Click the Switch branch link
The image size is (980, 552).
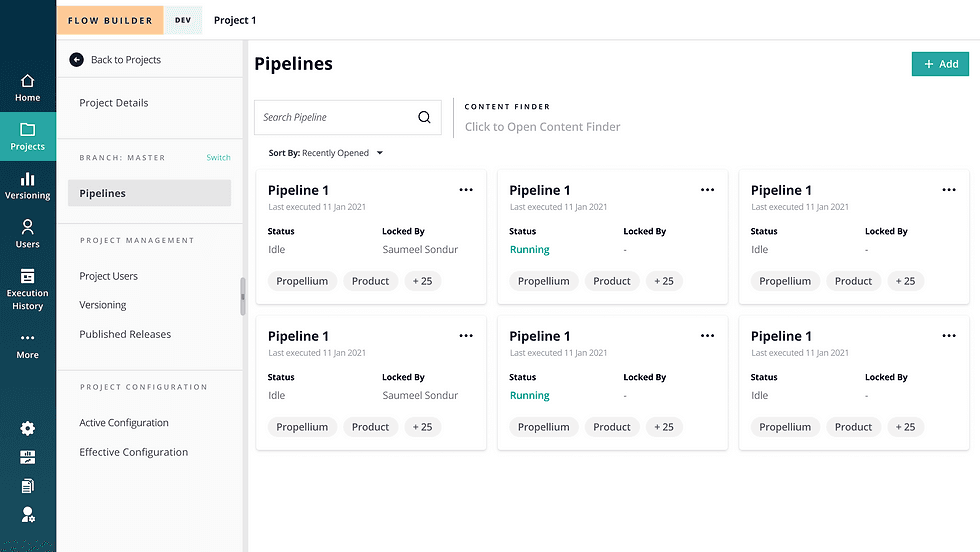click(x=218, y=158)
